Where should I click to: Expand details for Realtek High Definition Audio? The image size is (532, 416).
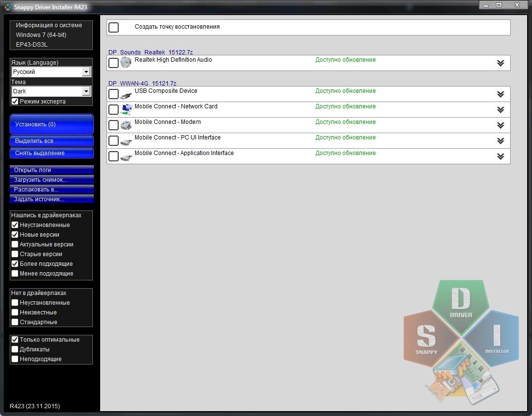pyautogui.click(x=500, y=63)
